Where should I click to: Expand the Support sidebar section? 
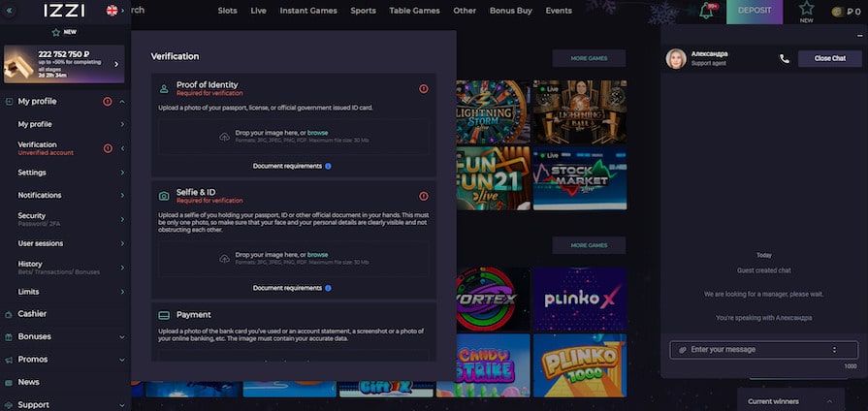pyautogui.click(x=122, y=405)
